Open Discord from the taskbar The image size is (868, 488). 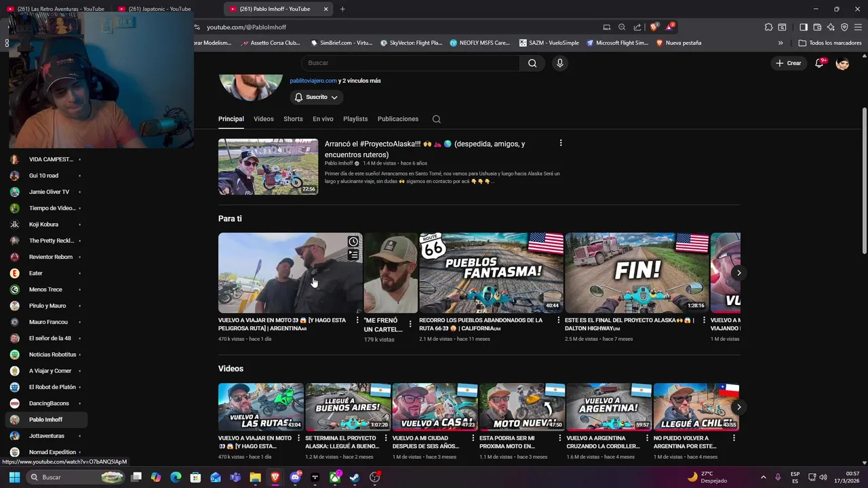tap(295, 477)
